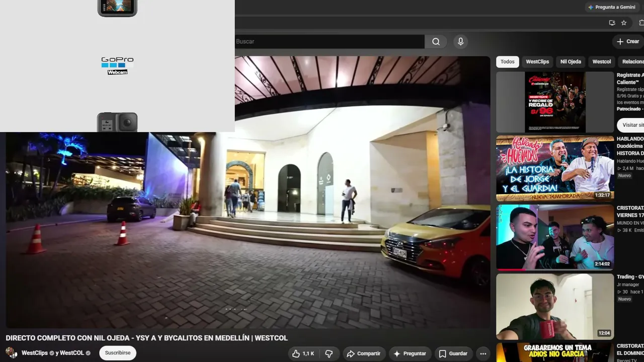644x362 pixels.
Task: Dislike the video with thumbs down icon
Action: pos(329,353)
